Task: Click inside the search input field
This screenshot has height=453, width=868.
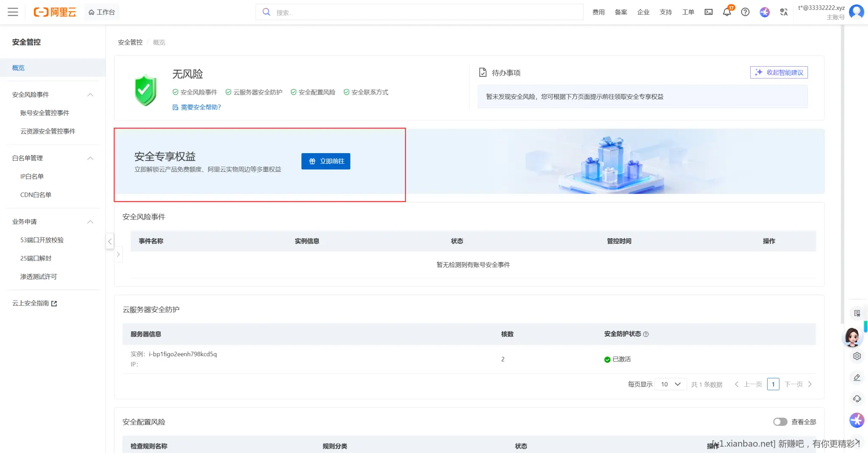Action: 420,12
